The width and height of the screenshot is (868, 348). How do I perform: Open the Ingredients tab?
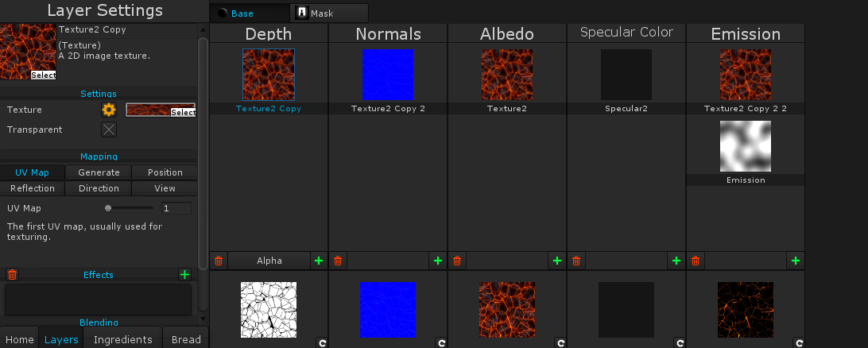(122, 339)
